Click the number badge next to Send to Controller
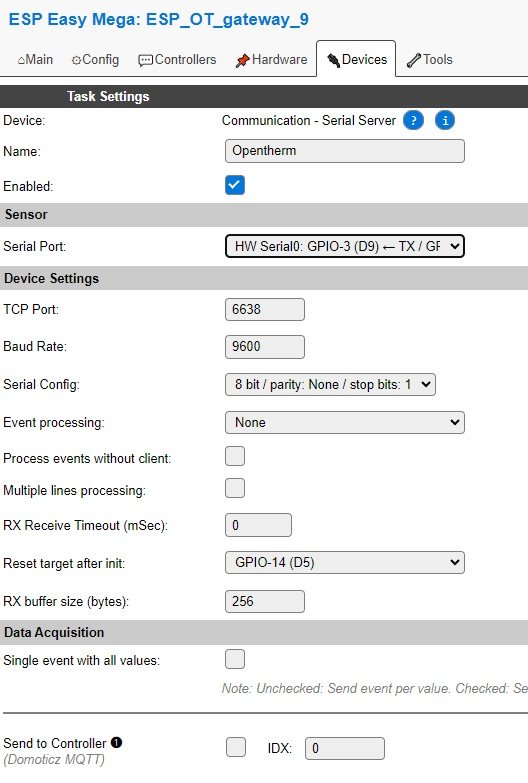 point(116,743)
